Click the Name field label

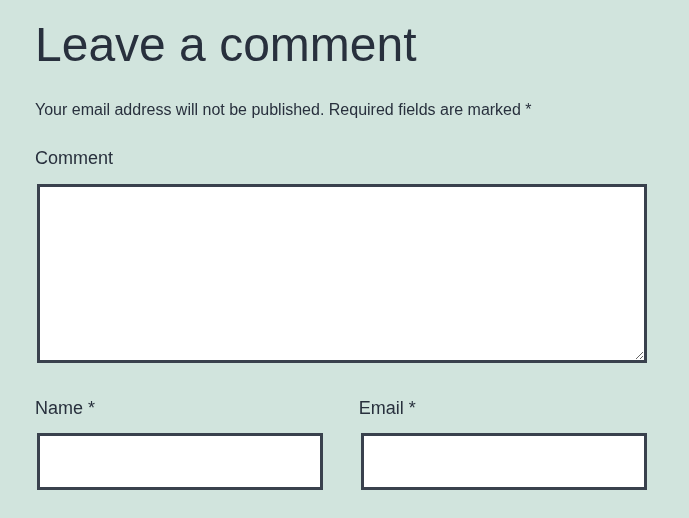coord(59,408)
